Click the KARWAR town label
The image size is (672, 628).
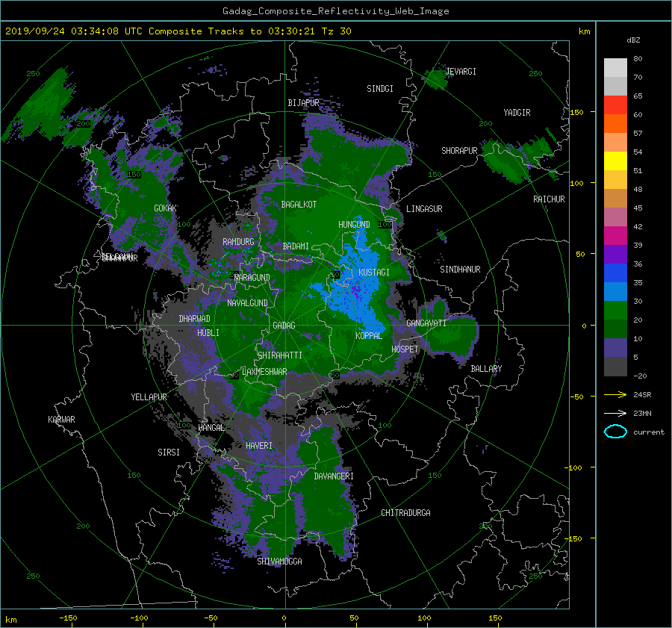[x=61, y=420]
